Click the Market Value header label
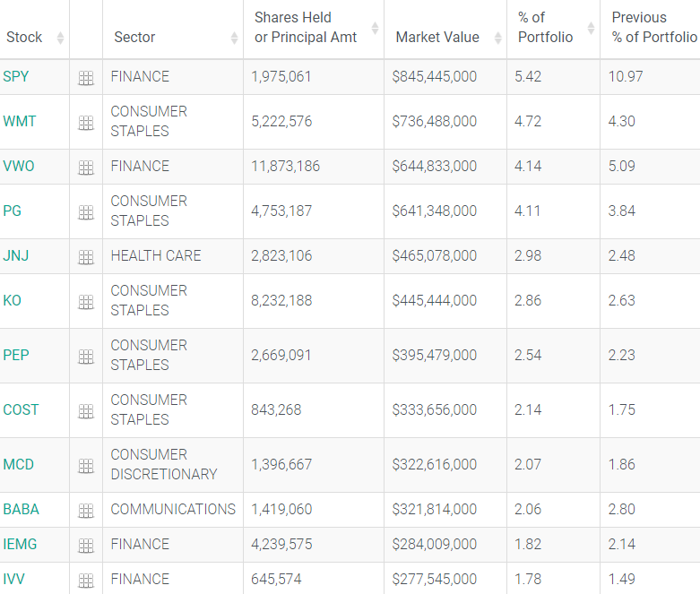The width and height of the screenshot is (700, 594). tap(437, 37)
